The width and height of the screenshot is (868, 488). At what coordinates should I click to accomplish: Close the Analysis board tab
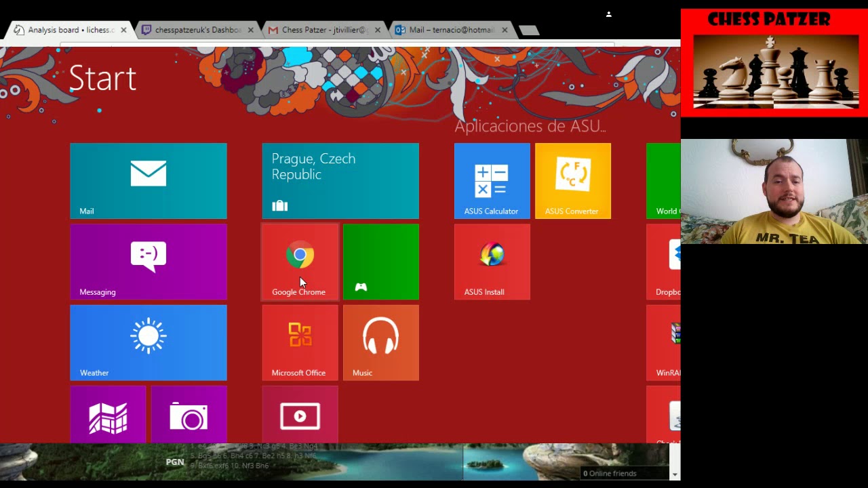coord(123,30)
